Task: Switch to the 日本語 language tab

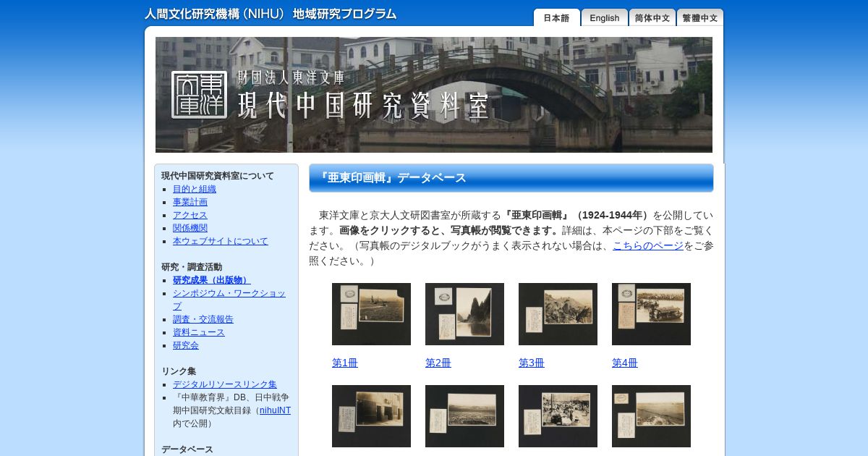Action: (x=556, y=17)
